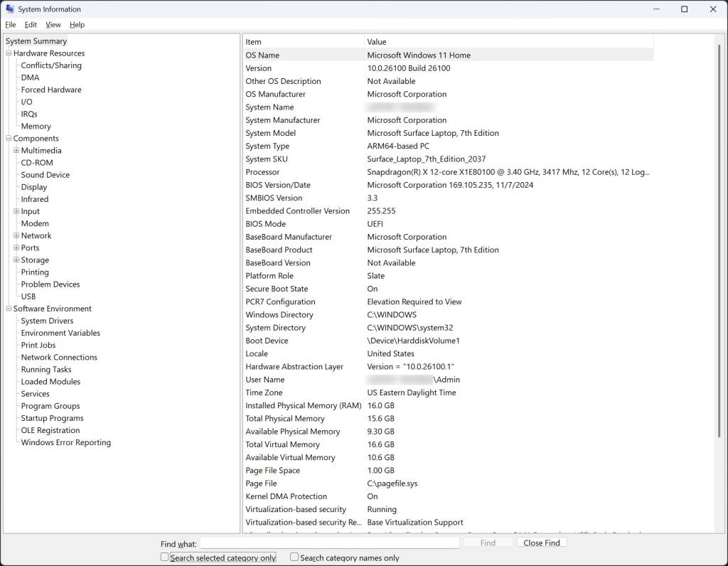Open the Help menu
728x566 pixels.
[x=77, y=24]
